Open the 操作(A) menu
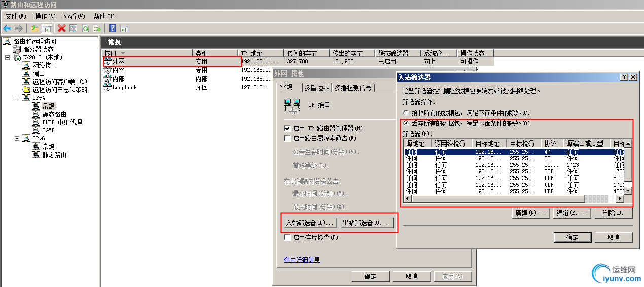This screenshot has height=287, width=644. pyautogui.click(x=45, y=16)
